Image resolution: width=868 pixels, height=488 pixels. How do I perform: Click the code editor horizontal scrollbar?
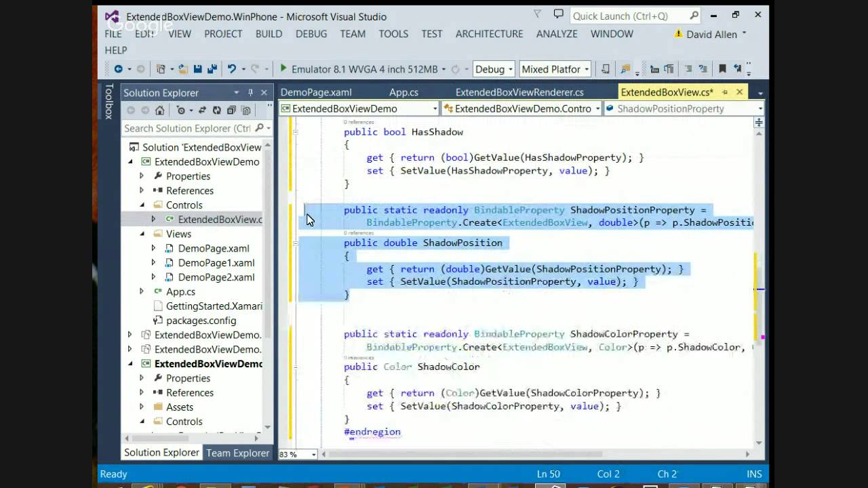coord(536,454)
